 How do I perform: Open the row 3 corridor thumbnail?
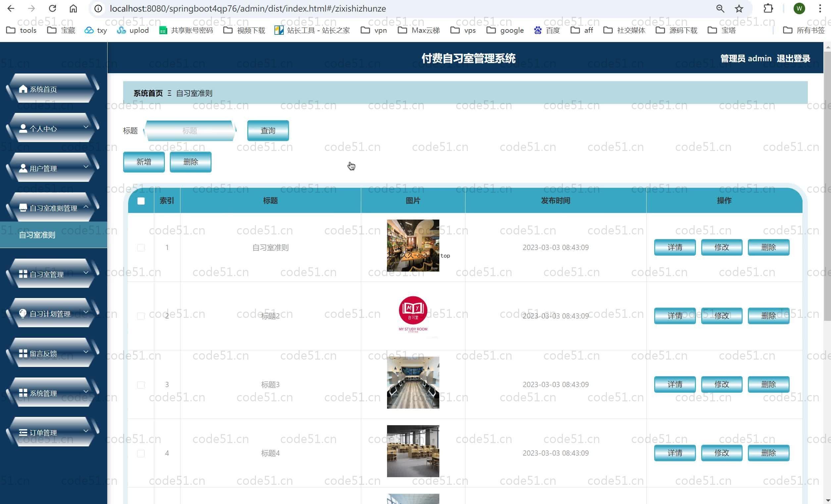click(x=413, y=382)
